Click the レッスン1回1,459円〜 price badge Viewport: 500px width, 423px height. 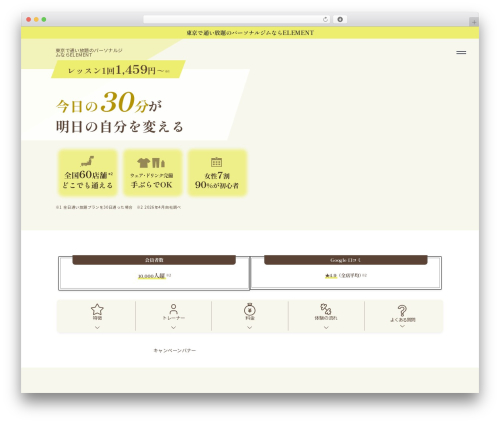point(119,70)
